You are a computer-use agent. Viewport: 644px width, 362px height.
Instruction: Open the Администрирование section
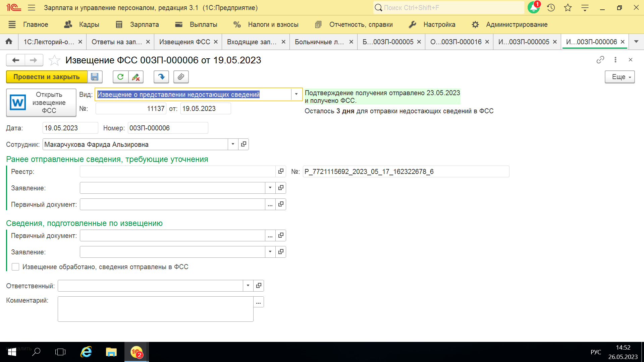coord(509,24)
